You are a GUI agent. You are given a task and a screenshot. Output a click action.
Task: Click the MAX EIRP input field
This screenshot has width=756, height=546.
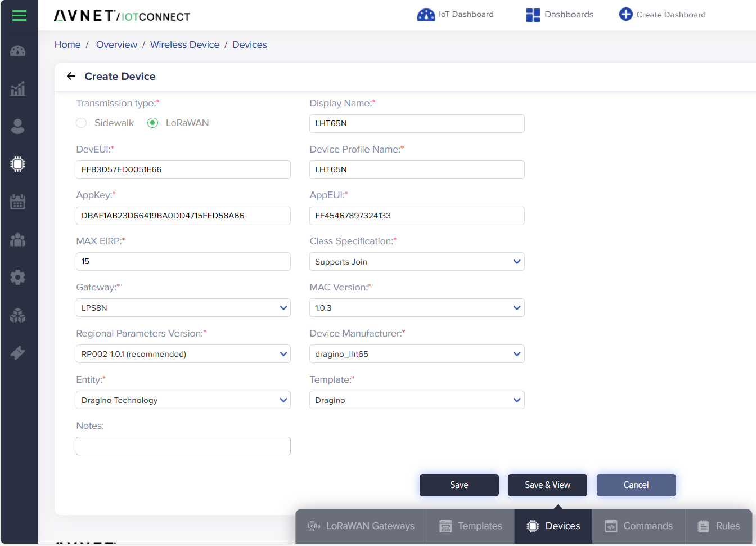183,261
